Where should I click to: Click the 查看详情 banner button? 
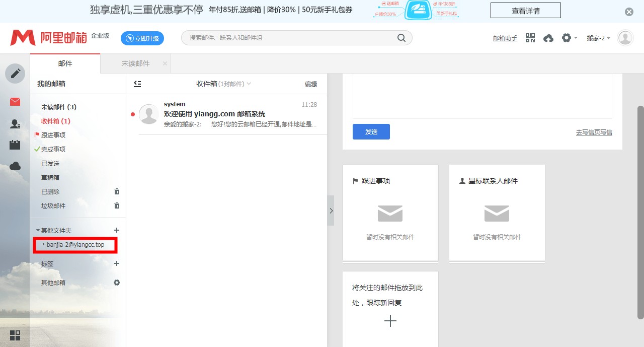526,11
